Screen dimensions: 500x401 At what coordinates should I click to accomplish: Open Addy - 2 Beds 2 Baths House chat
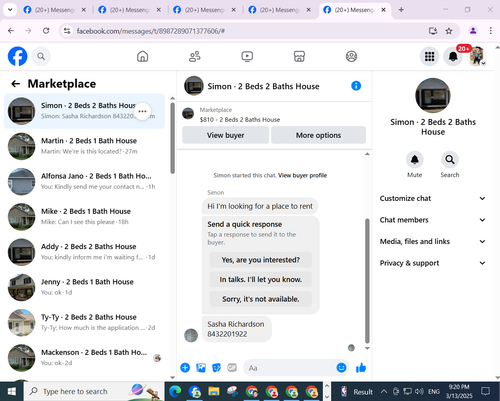click(84, 252)
